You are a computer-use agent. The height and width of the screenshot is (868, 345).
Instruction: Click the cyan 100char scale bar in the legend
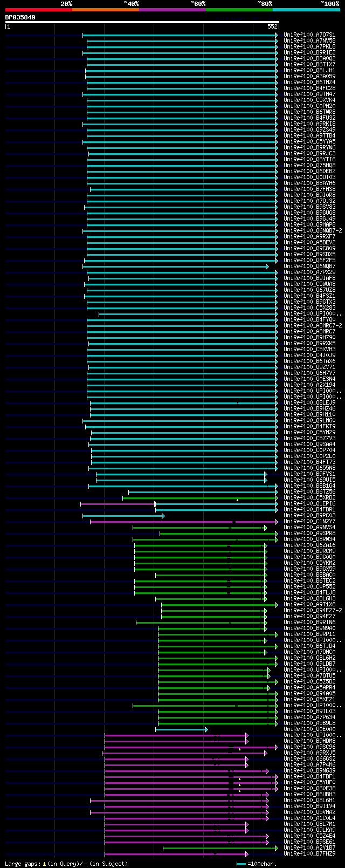[241, 864]
